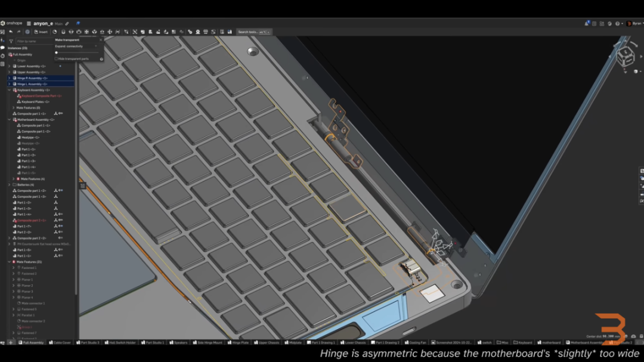Click the view cube in the corner
Screen dimensions: 644x362
point(626,55)
